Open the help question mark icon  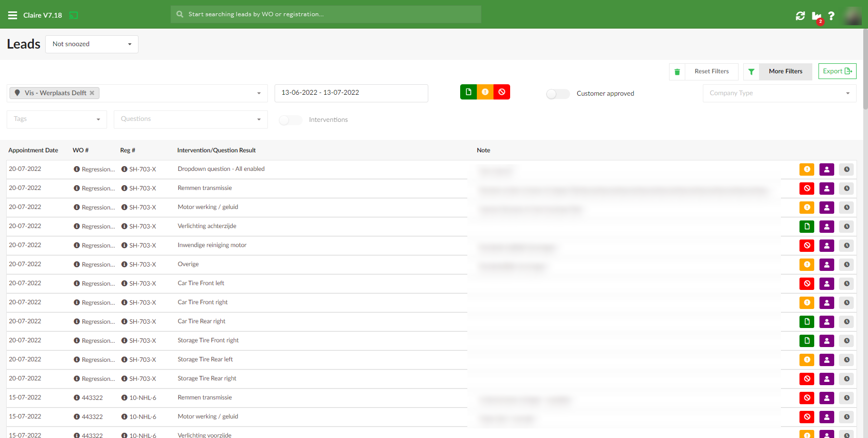[831, 16]
